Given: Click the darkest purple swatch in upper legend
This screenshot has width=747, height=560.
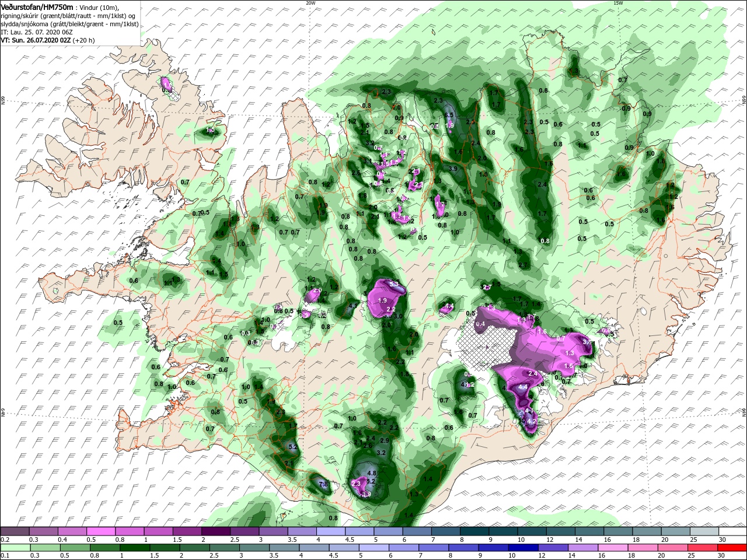Looking at the screenshot, I should 215,531.
